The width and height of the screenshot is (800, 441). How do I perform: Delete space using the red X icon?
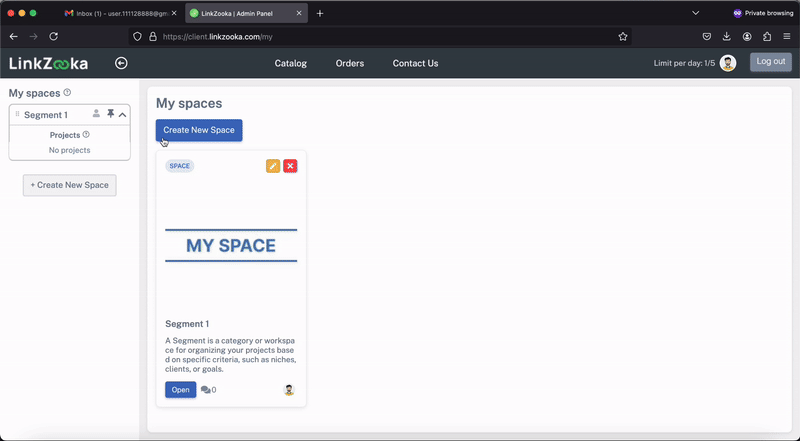pos(290,166)
